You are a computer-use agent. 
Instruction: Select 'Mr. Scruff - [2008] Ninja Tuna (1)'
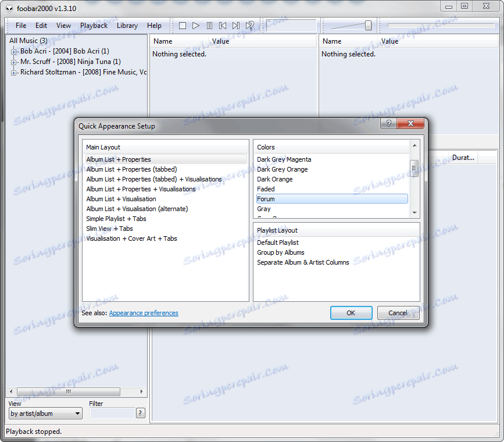(70, 62)
